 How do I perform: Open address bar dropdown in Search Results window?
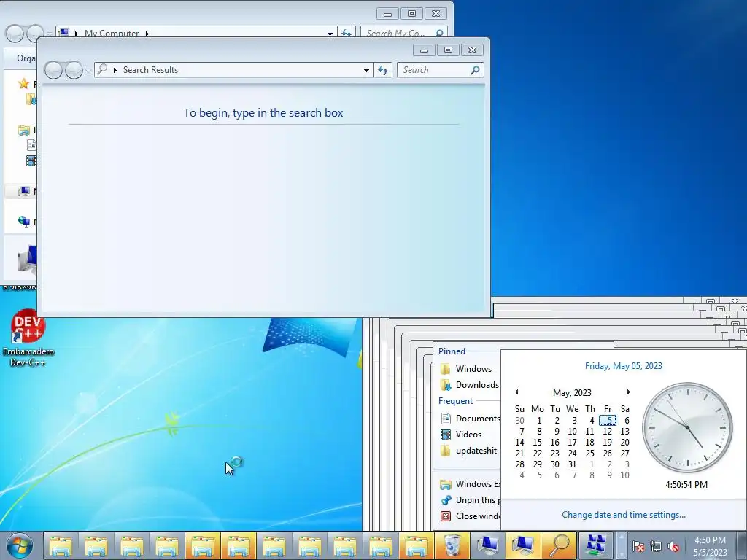tap(366, 70)
